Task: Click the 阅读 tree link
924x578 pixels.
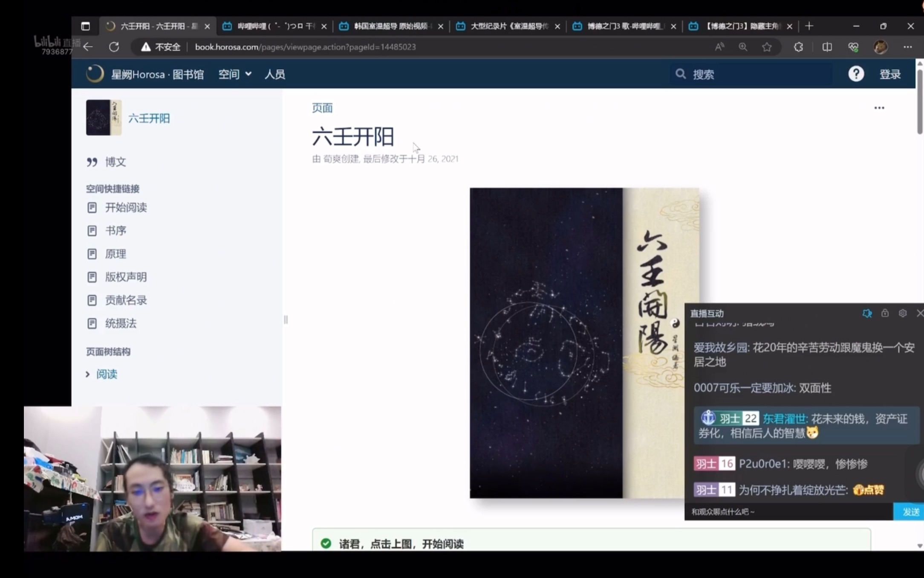Action: pyautogui.click(x=107, y=374)
